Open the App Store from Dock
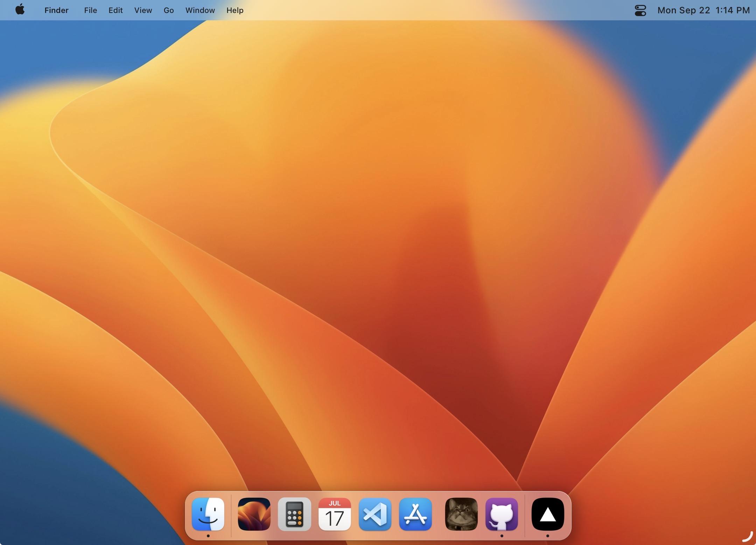 coord(415,514)
